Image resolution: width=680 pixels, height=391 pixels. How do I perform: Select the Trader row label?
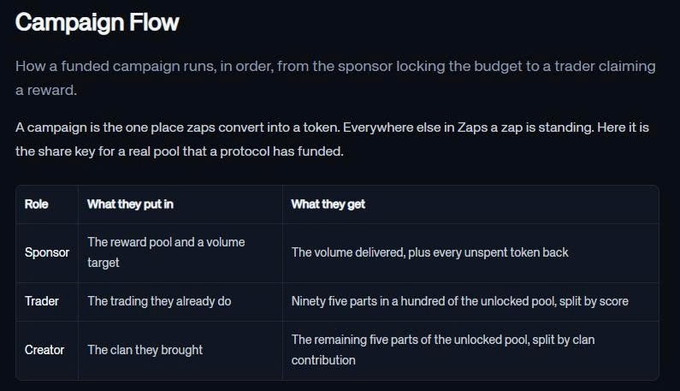pyautogui.click(x=42, y=301)
